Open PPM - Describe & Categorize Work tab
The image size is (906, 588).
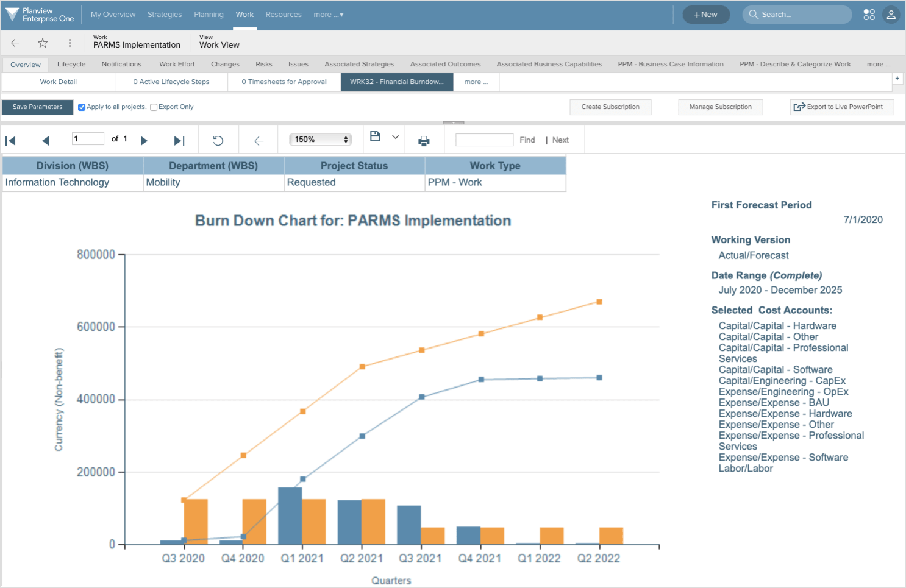click(x=795, y=64)
